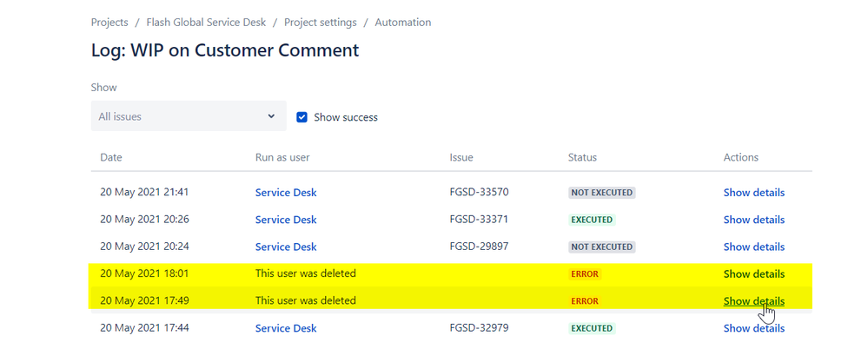Click date 20 May 2021 17:44

pyautogui.click(x=144, y=328)
